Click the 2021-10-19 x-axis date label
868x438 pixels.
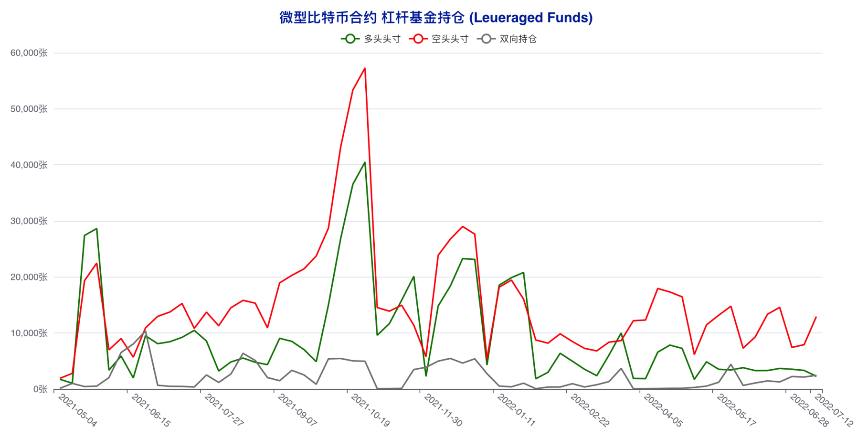pos(370,410)
